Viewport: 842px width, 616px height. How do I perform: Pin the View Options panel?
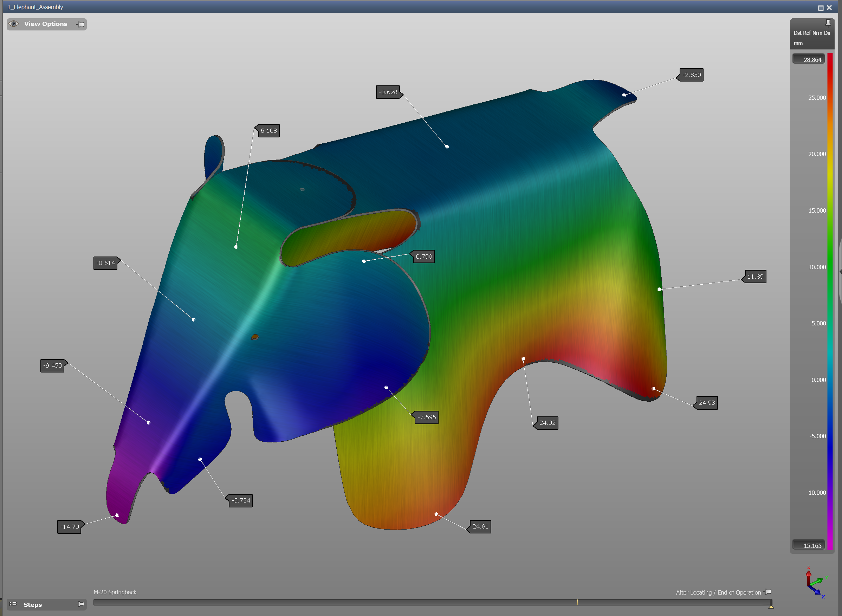(x=80, y=25)
